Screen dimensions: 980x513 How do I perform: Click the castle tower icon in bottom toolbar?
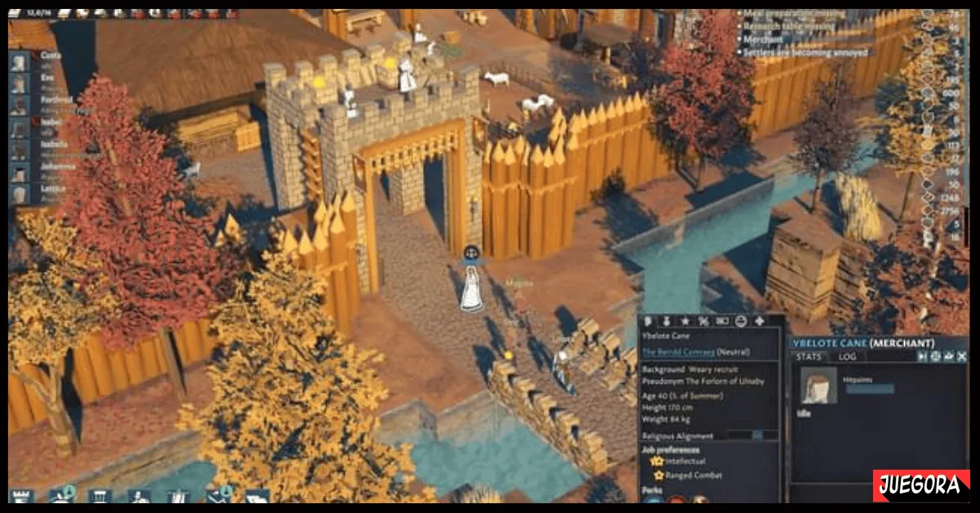[x=21, y=496]
